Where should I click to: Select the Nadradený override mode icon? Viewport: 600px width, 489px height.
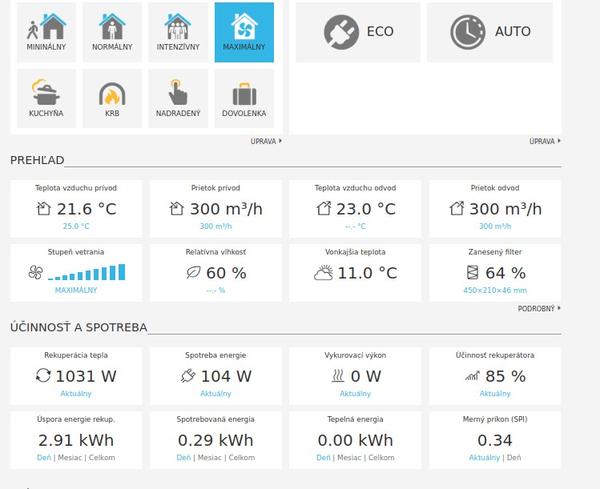(x=178, y=98)
